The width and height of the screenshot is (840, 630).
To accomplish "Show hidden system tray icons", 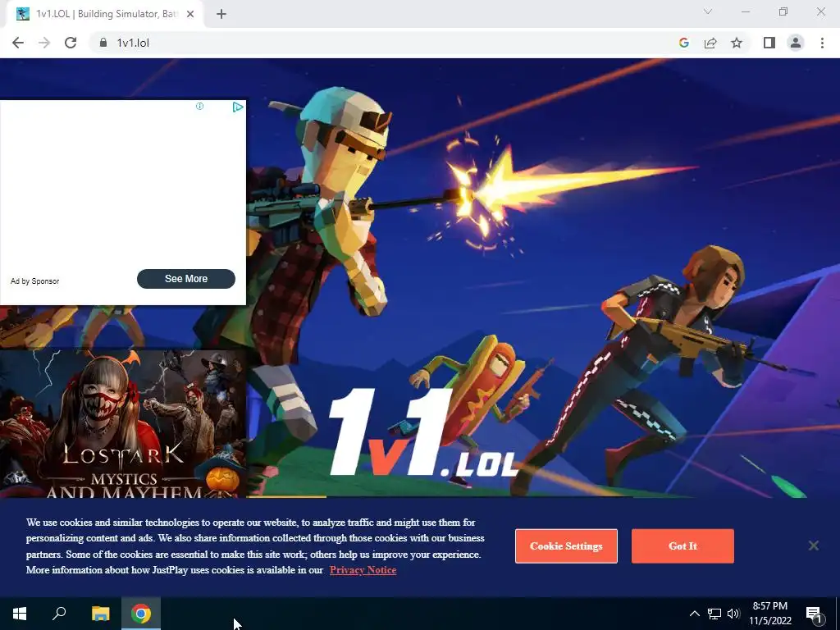I will [x=694, y=614].
